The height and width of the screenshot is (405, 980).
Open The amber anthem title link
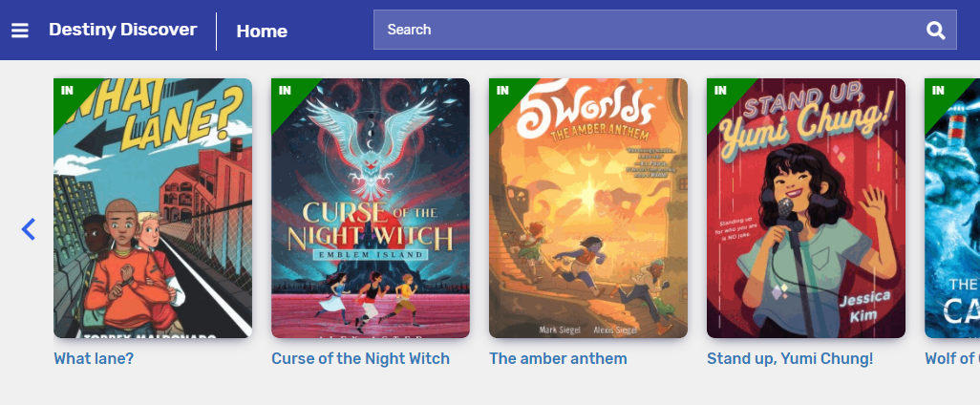558,359
